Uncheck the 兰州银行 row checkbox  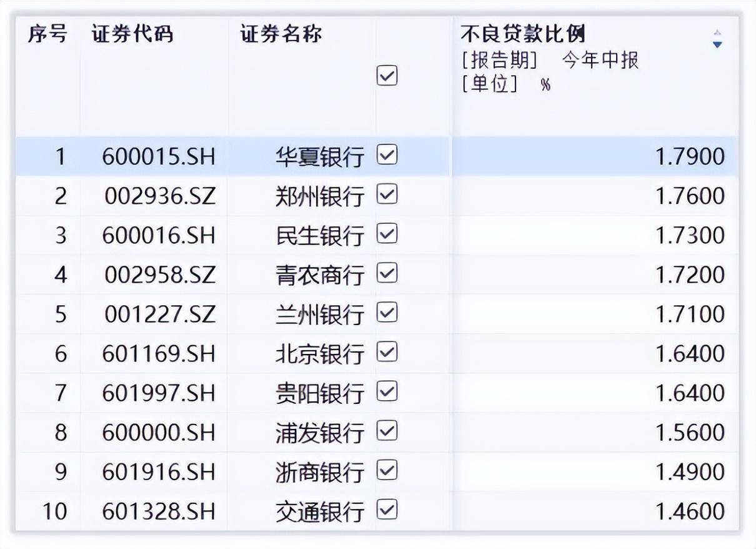click(x=386, y=314)
